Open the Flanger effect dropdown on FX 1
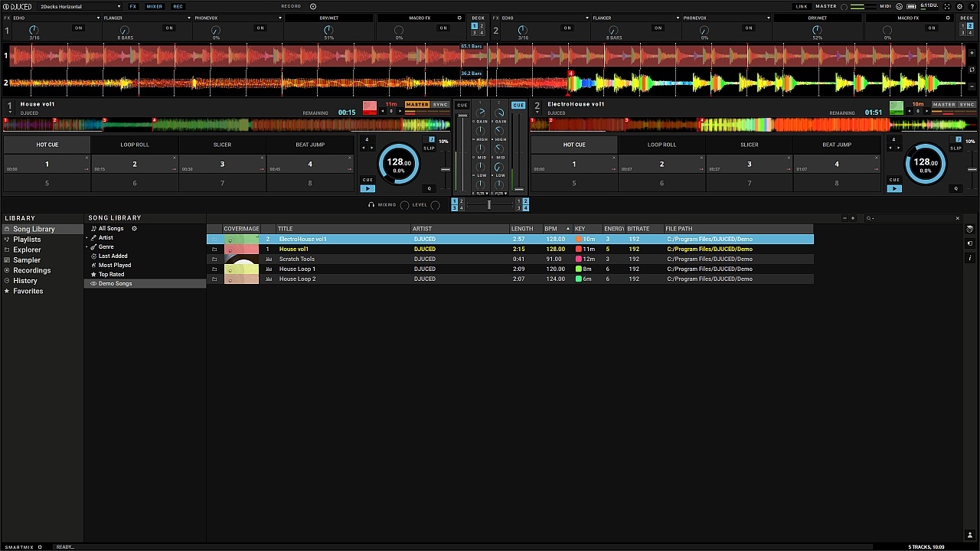Image resolution: width=980 pixels, height=551 pixels. click(145, 18)
